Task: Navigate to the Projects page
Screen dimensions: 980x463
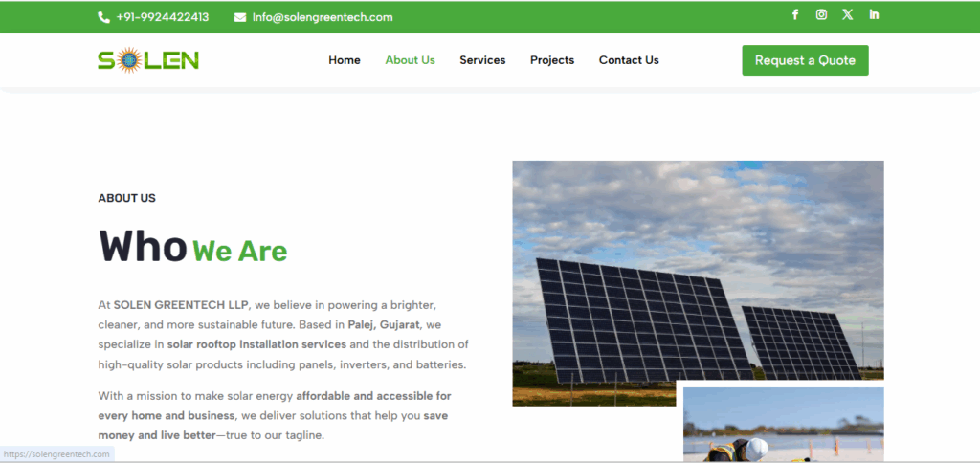Action: point(552,60)
